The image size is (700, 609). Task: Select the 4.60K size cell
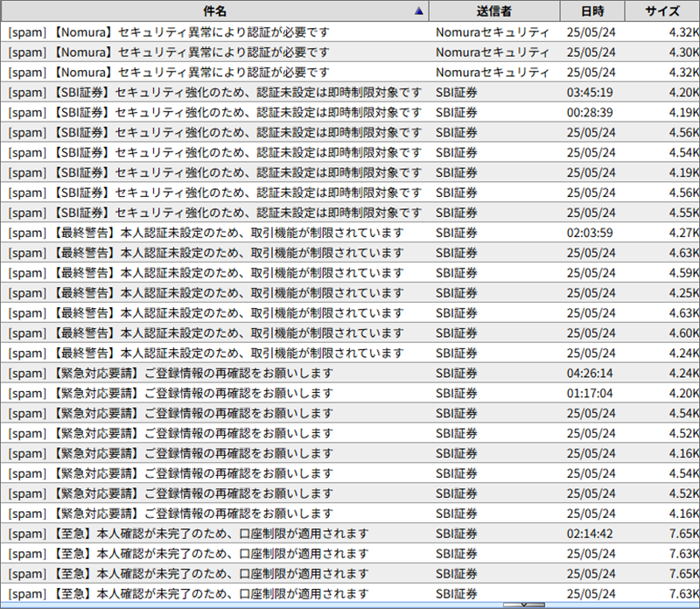pyautogui.click(x=684, y=333)
